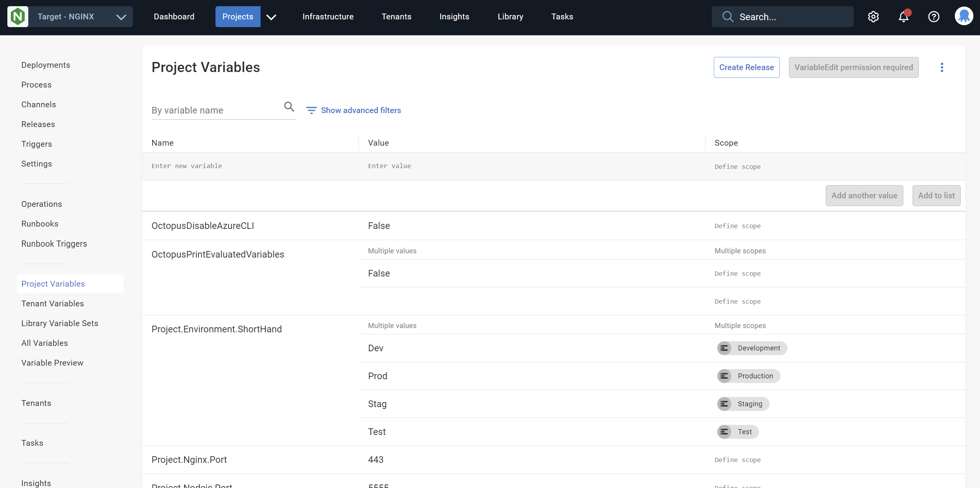The height and width of the screenshot is (488, 980).
Task: Open Variable Preview in sidebar
Action: click(52, 363)
